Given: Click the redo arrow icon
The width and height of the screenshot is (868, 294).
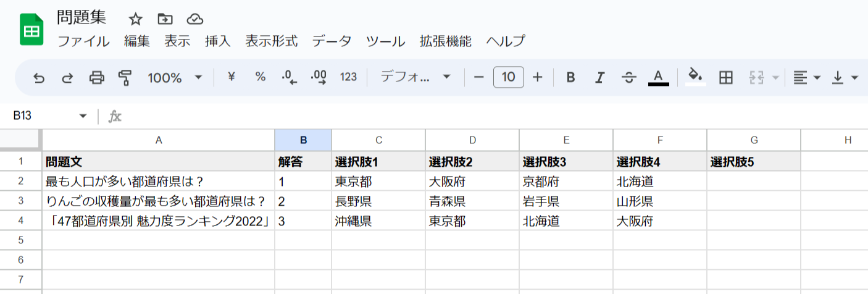Looking at the screenshot, I should tap(67, 78).
